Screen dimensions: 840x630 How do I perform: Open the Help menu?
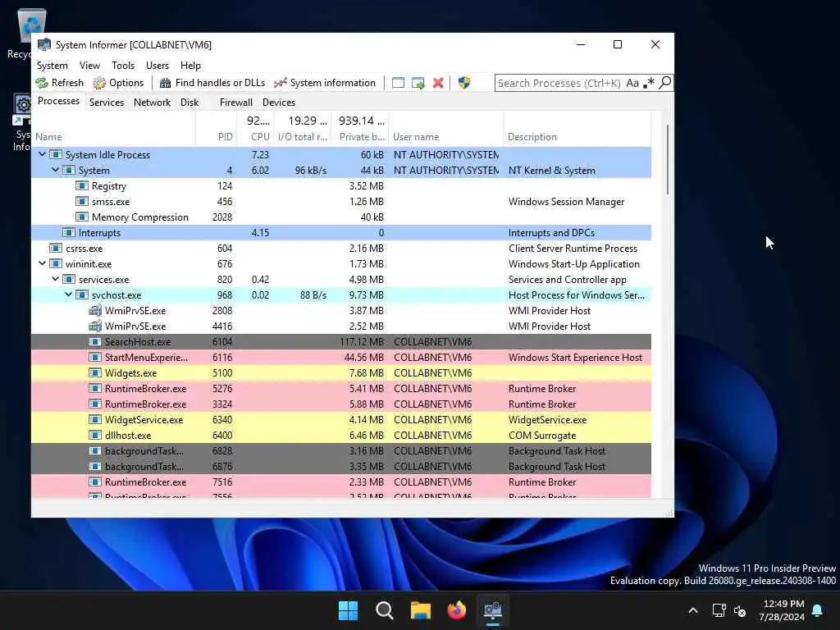pos(190,66)
